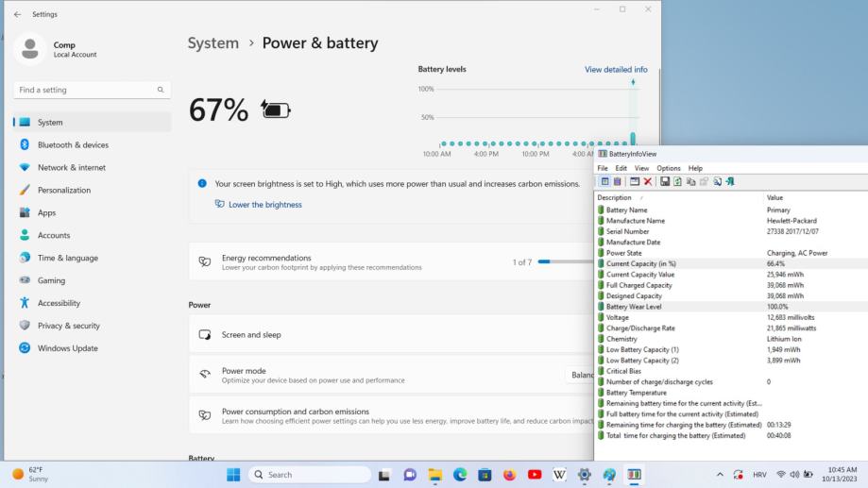868x488 pixels.
Task: Select Current Capacity (in %) row
Action: [731, 264]
